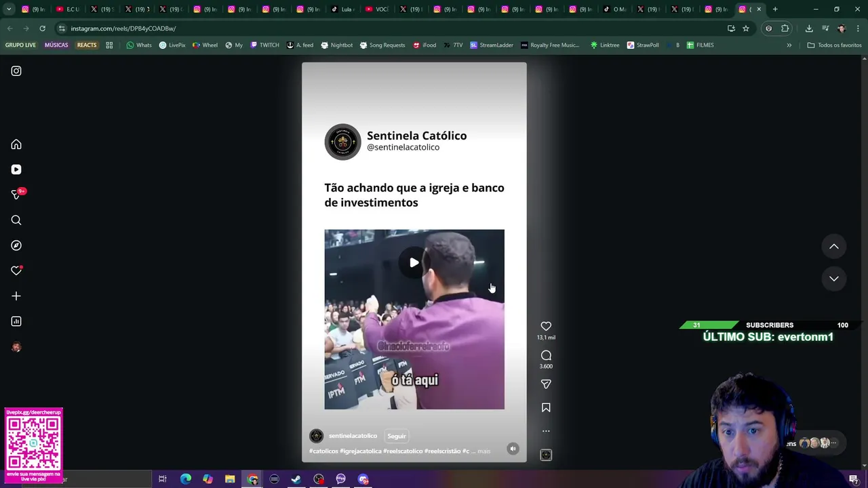
Task: Open the Song Requests bookmark
Action: [382, 45]
